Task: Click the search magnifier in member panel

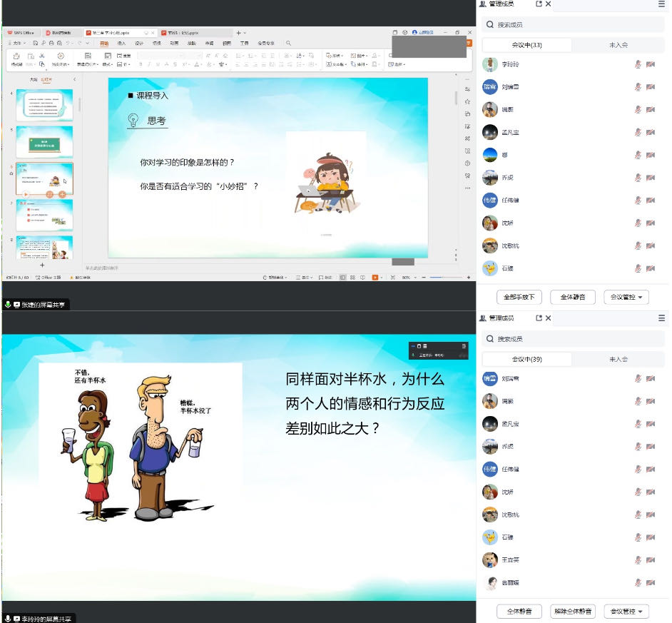Action: [489, 24]
